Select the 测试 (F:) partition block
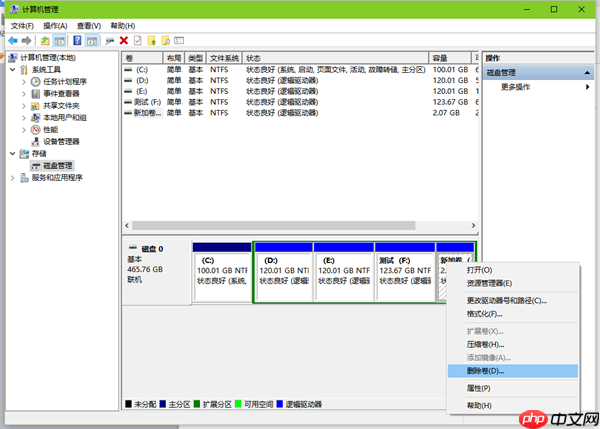 pos(405,272)
